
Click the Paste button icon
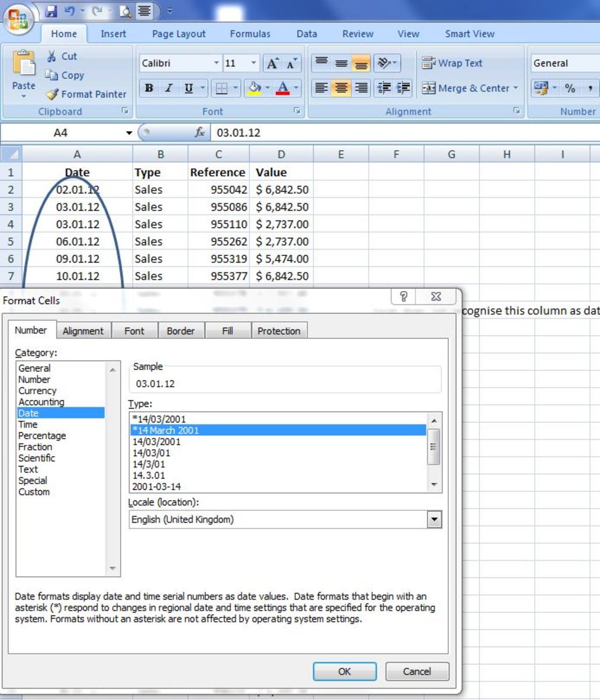pyautogui.click(x=23, y=64)
